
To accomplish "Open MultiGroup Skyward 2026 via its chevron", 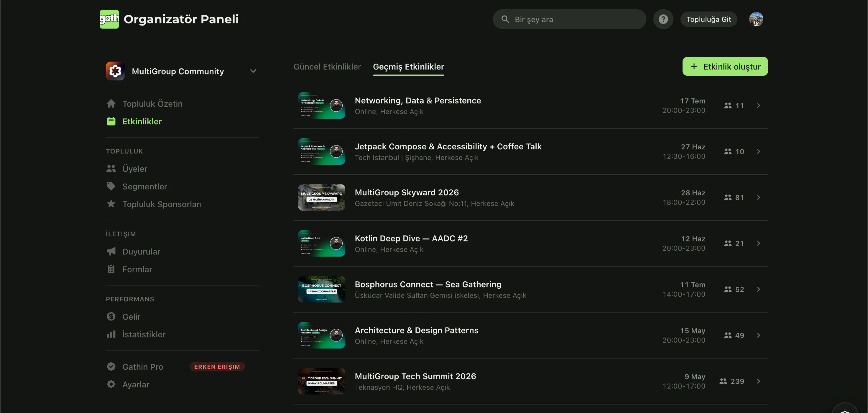I will (x=759, y=197).
